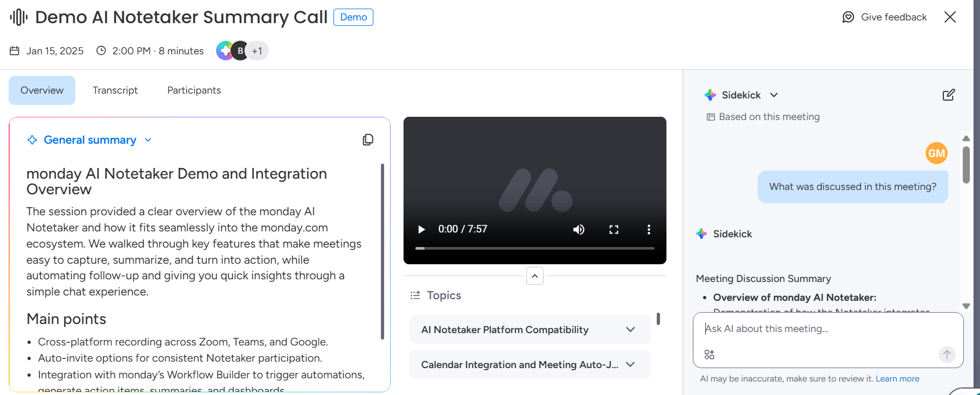Open the Participants tab
Image resolution: width=980 pixels, height=395 pixels.
193,90
